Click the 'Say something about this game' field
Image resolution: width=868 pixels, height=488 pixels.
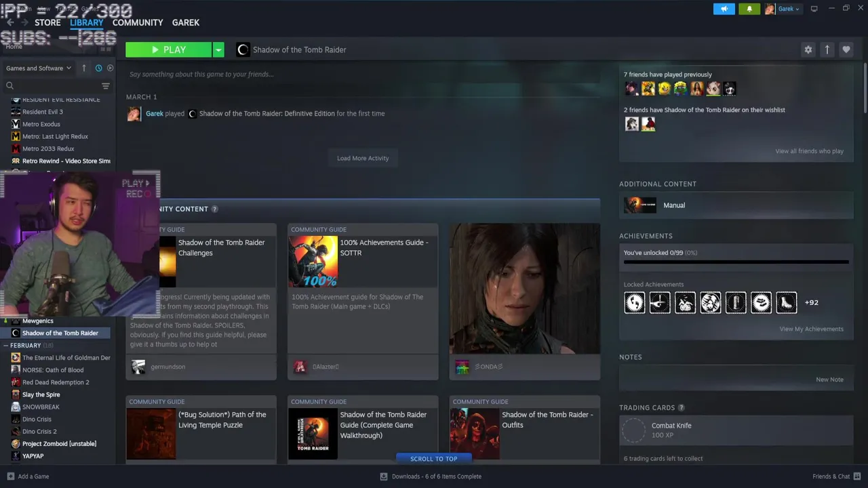(x=363, y=74)
